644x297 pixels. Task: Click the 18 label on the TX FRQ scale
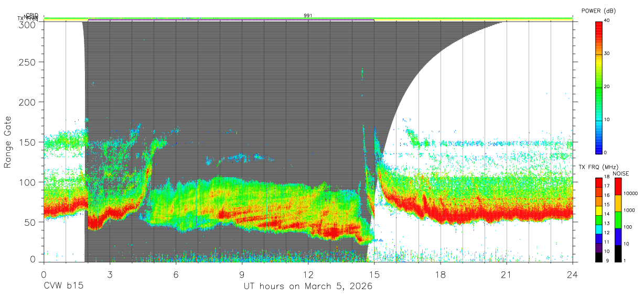point(607,178)
